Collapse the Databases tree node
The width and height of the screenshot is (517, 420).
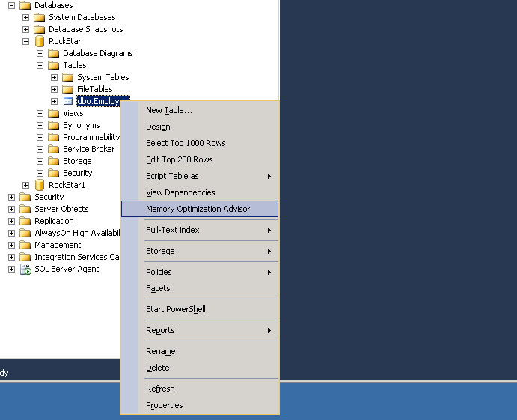(11, 5)
